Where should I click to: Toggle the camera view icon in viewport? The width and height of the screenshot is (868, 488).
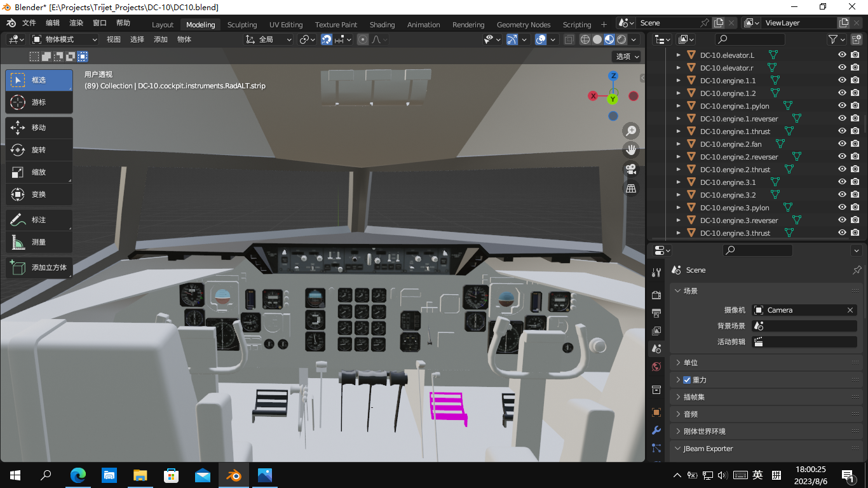(x=631, y=169)
